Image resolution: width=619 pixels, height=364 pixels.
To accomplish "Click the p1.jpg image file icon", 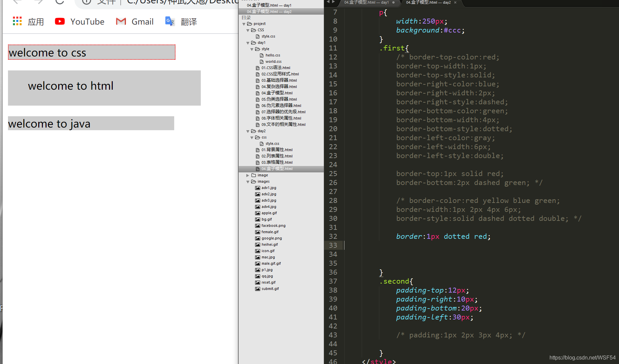I will pos(258,270).
